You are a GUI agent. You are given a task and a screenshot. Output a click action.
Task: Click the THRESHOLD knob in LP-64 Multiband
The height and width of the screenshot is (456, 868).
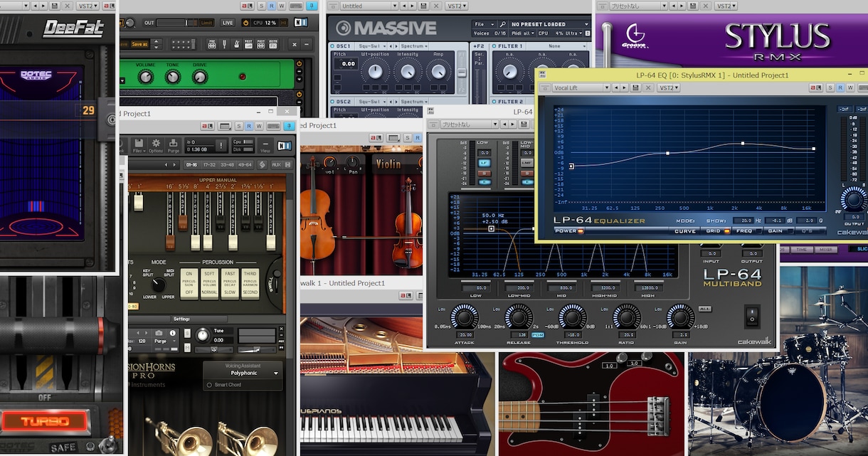tap(573, 317)
